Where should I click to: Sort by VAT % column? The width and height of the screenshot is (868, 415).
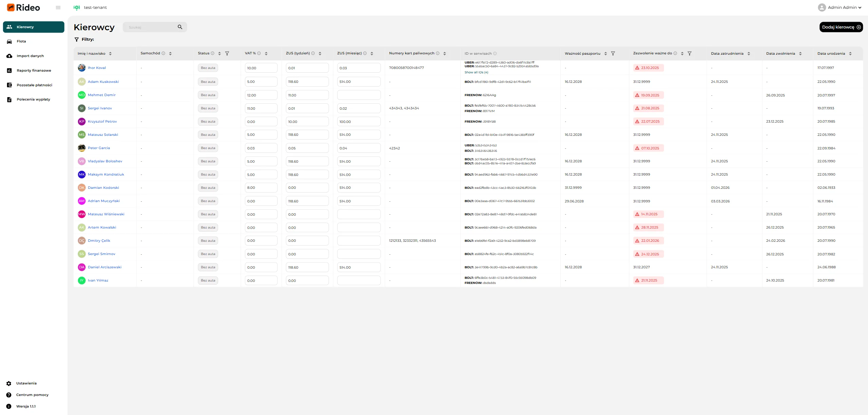click(x=266, y=54)
